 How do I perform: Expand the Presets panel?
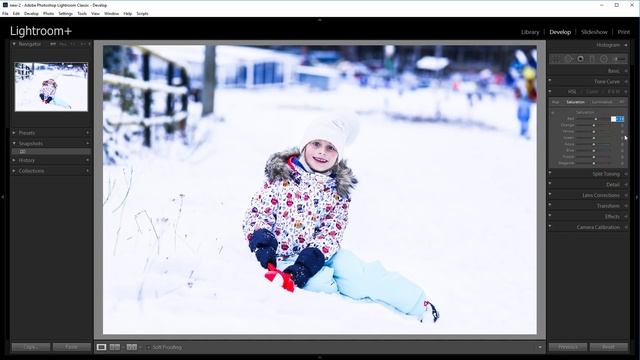click(14, 133)
